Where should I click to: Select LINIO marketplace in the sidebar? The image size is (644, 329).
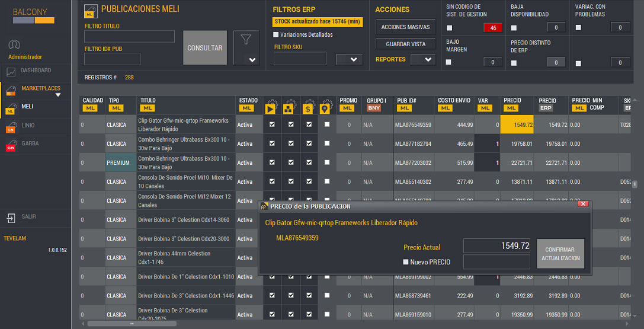28,126
